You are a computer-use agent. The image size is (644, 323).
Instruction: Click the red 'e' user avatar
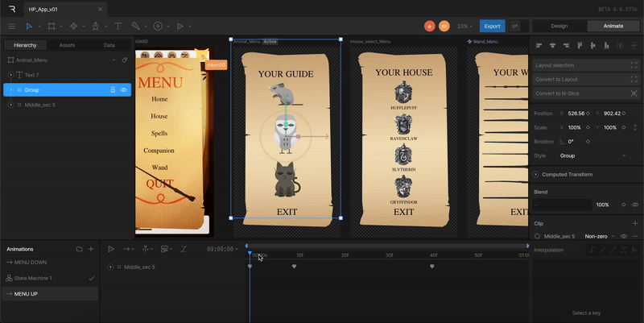[430, 26]
